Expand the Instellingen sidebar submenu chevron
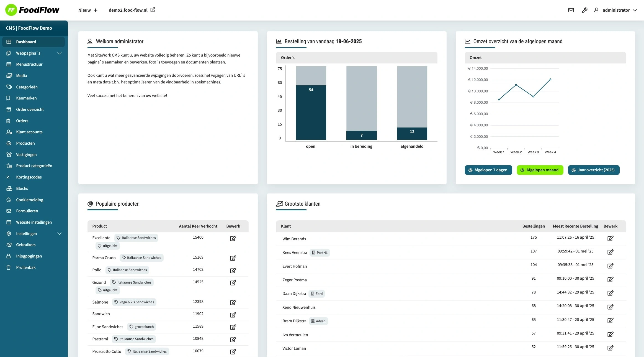This screenshot has height=357, width=644. click(59, 234)
